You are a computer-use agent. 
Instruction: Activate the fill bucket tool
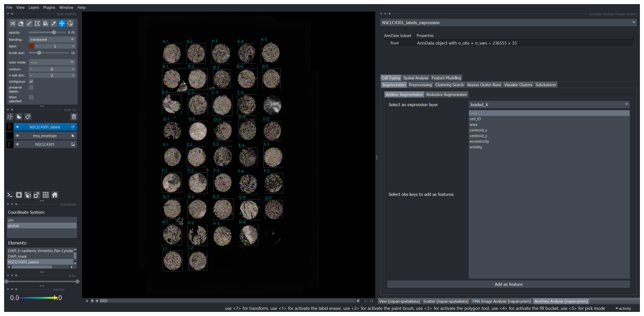coord(46,23)
